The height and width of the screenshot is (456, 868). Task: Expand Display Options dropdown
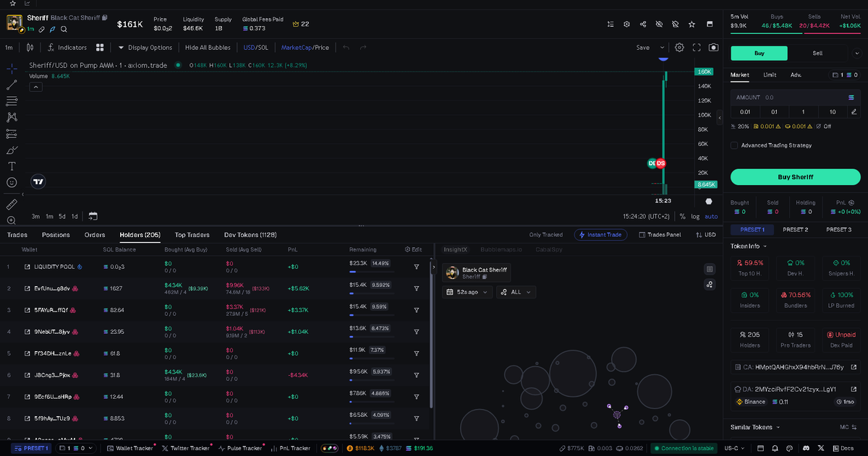[145, 48]
